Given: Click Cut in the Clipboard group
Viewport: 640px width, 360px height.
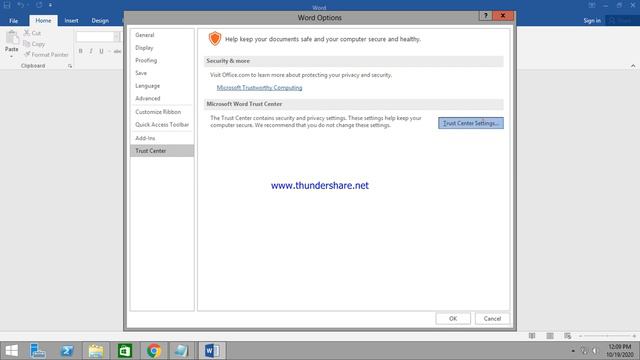Looking at the screenshot, I should (x=32, y=33).
